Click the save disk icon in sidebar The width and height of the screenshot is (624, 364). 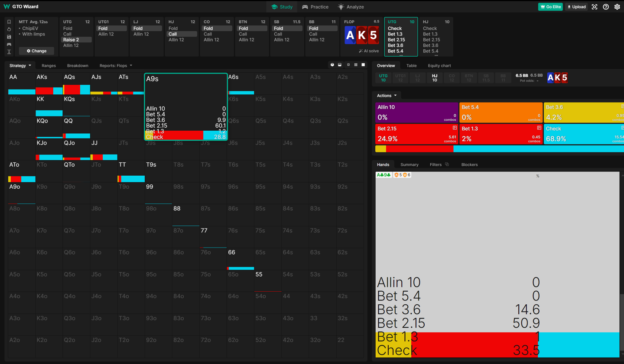pyautogui.click(x=9, y=37)
